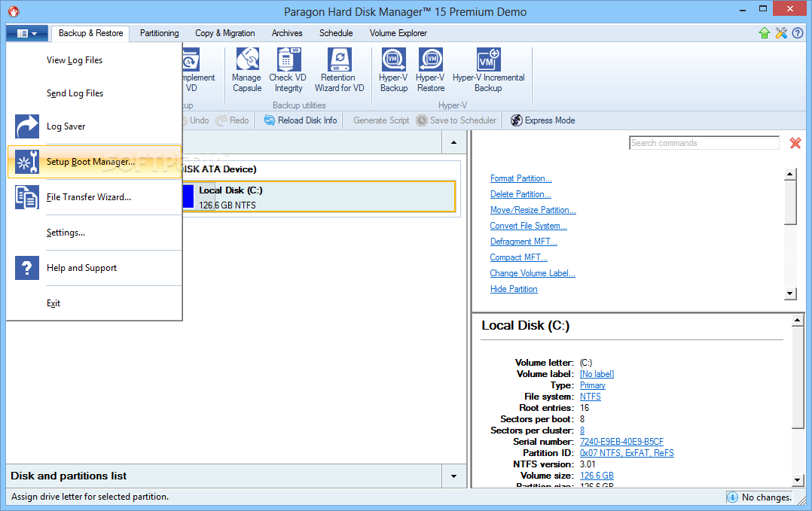Image resolution: width=812 pixels, height=511 pixels.
Task: Reload Disk Info from toolbar
Action: [301, 120]
